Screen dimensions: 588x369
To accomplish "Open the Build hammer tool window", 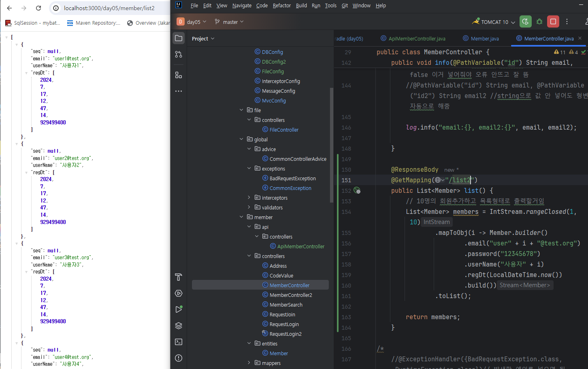I will pos(179,277).
